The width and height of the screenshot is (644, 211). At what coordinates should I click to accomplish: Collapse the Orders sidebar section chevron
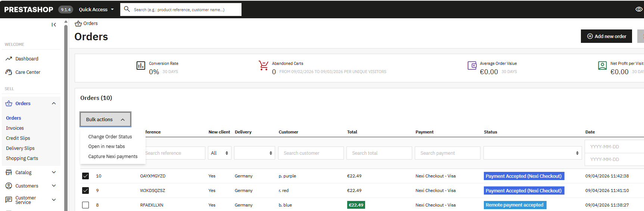(54, 103)
